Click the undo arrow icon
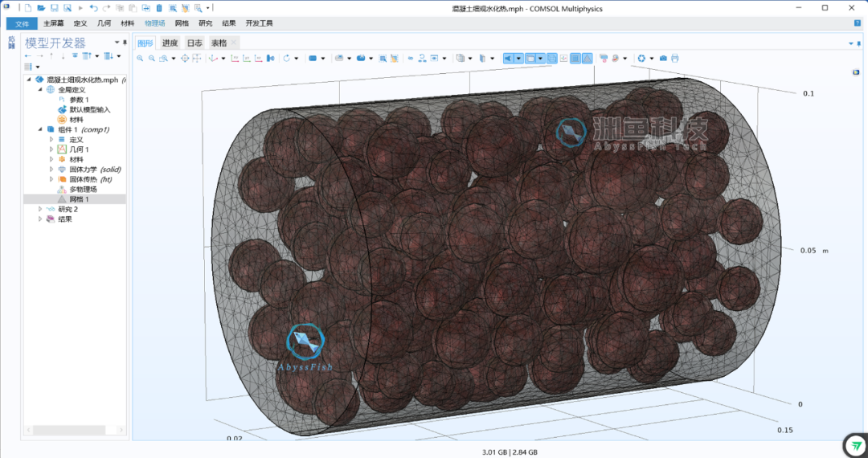The height and width of the screenshot is (458, 868). click(x=93, y=8)
